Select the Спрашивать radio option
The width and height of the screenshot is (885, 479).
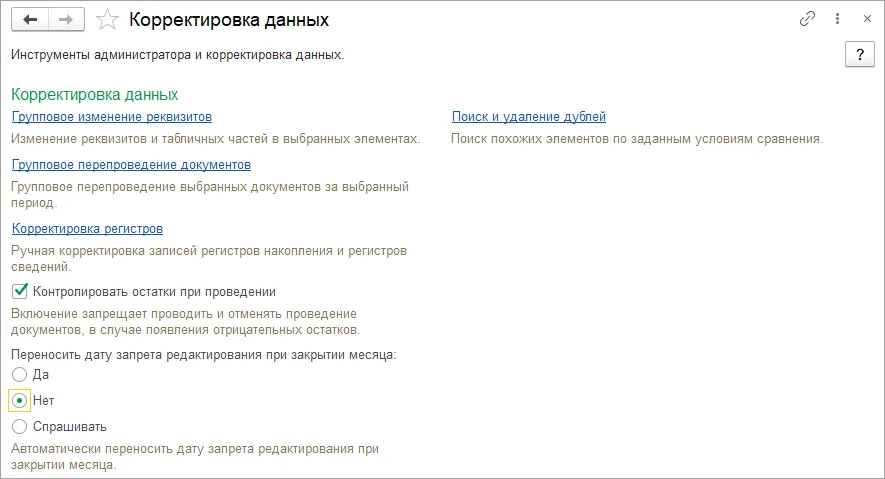coord(19,427)
